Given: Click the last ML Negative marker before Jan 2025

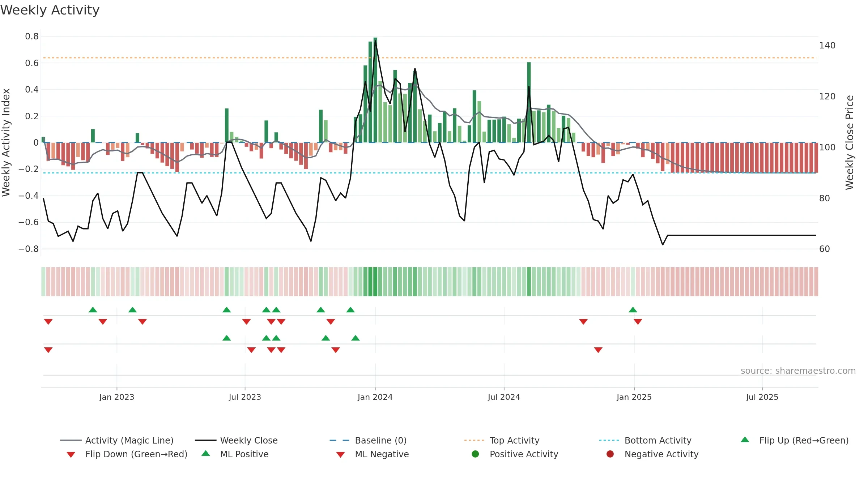Looking at the screenshot, I should pyautogui.click(x=598, y=350).
